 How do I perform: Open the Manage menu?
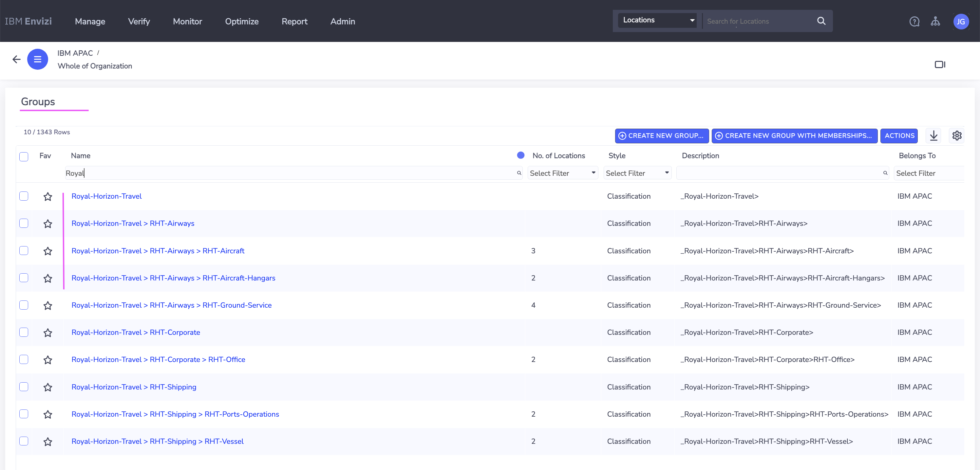(90, 22)
